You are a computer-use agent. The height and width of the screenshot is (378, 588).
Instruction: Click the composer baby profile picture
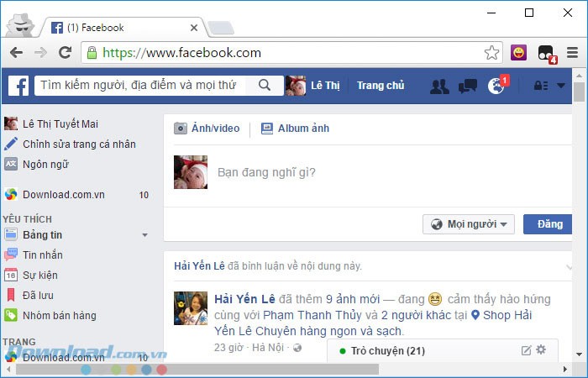pos(191,172)
